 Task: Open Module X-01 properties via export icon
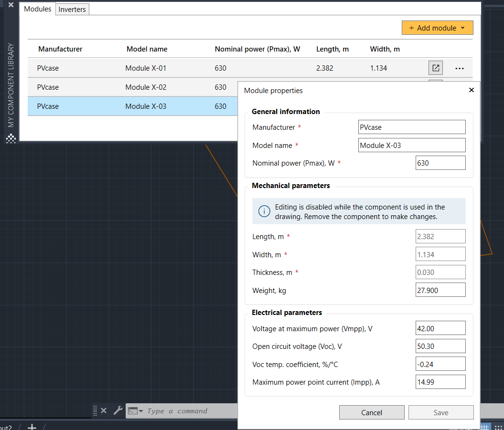(x=436, y=68)
